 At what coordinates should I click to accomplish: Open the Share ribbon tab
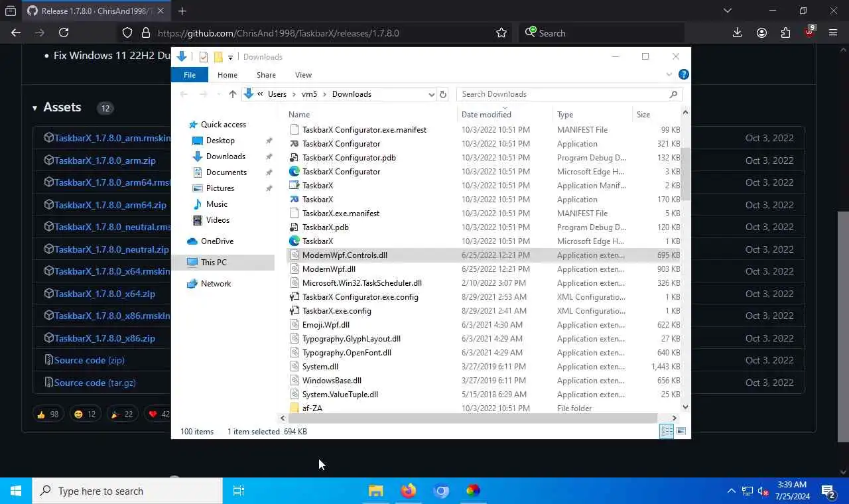point(266,75)
